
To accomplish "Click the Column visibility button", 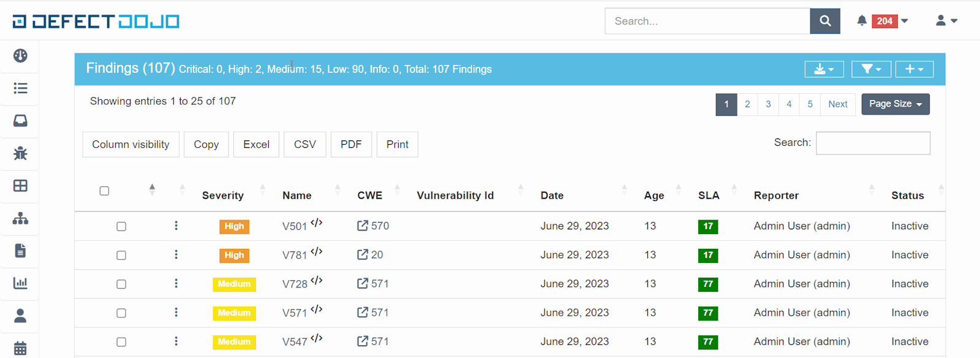I will coord(130,145).
